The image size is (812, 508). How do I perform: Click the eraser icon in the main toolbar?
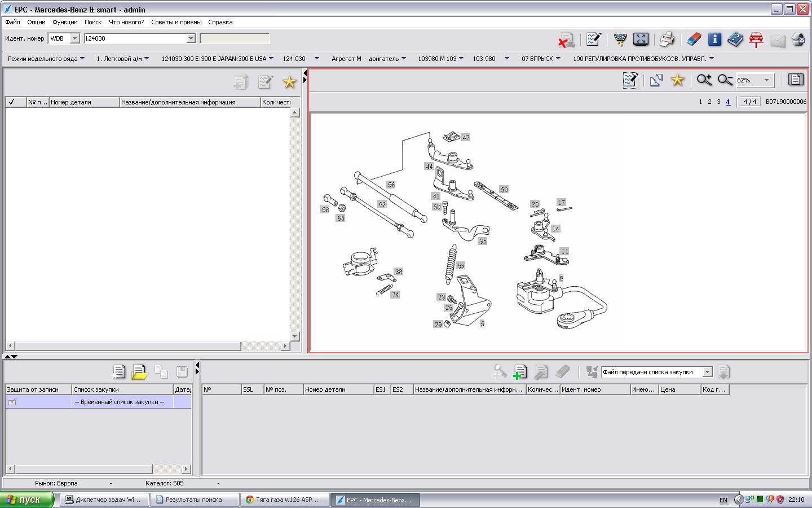[694, 39]
